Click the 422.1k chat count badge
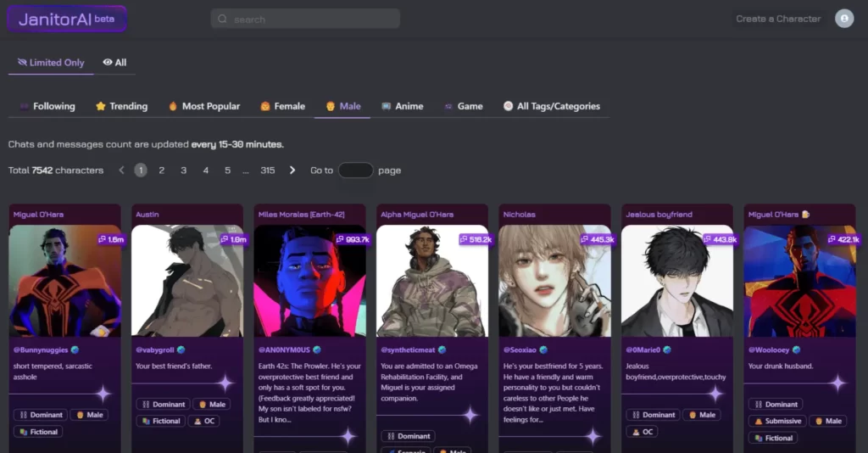The image size is (868, 453). coord(843,239)
